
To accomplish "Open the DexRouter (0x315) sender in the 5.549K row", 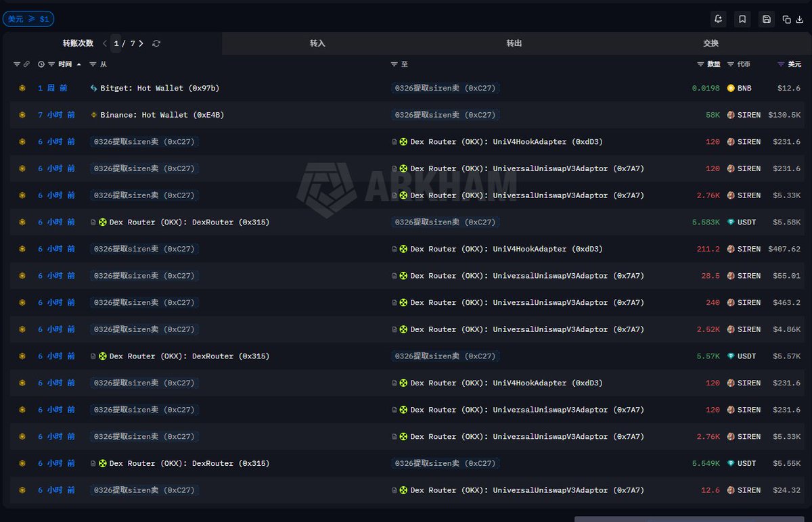I will [189, 463].
